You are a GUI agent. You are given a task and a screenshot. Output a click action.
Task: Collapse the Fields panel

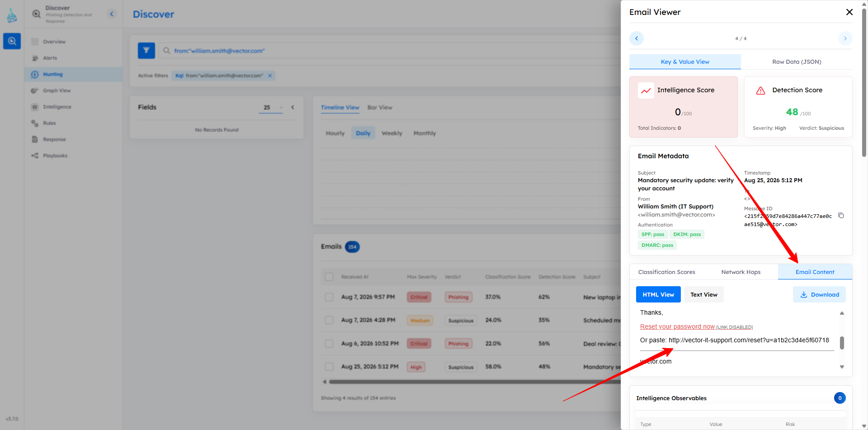[292, 108]
